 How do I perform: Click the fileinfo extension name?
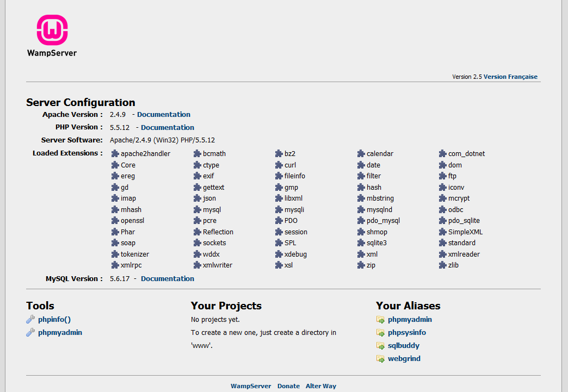(295, 176)
